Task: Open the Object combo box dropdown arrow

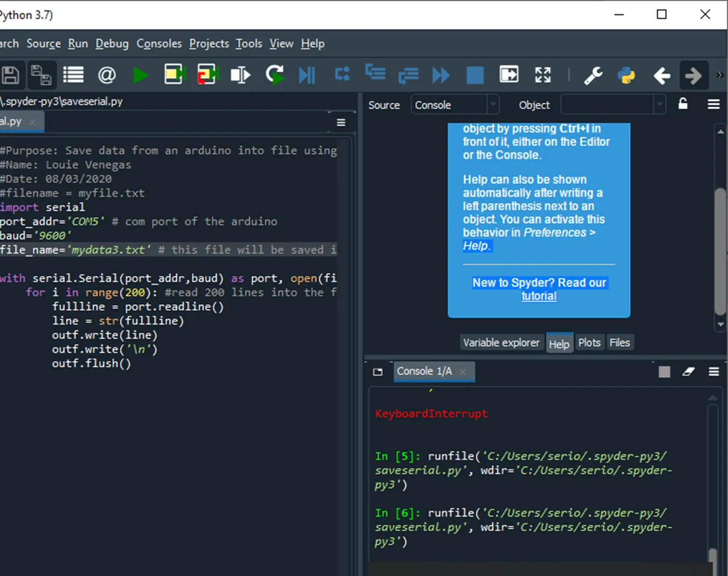Action: point(659,105)
